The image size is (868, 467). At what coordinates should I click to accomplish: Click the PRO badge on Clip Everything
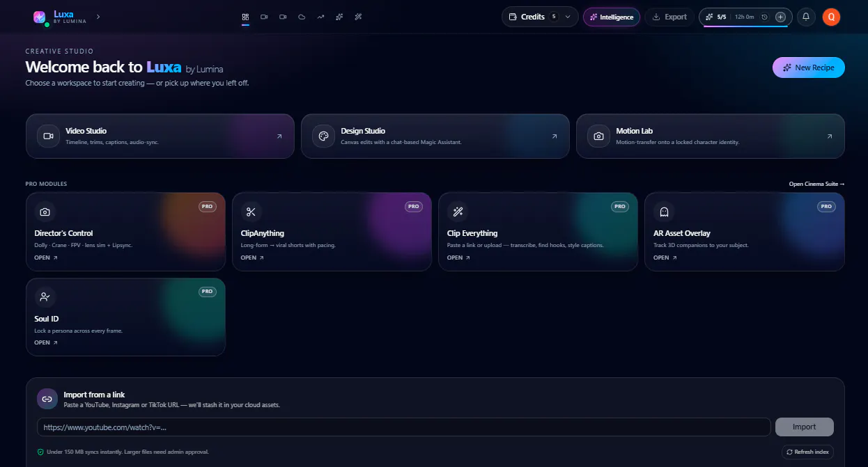click(620, 207)
